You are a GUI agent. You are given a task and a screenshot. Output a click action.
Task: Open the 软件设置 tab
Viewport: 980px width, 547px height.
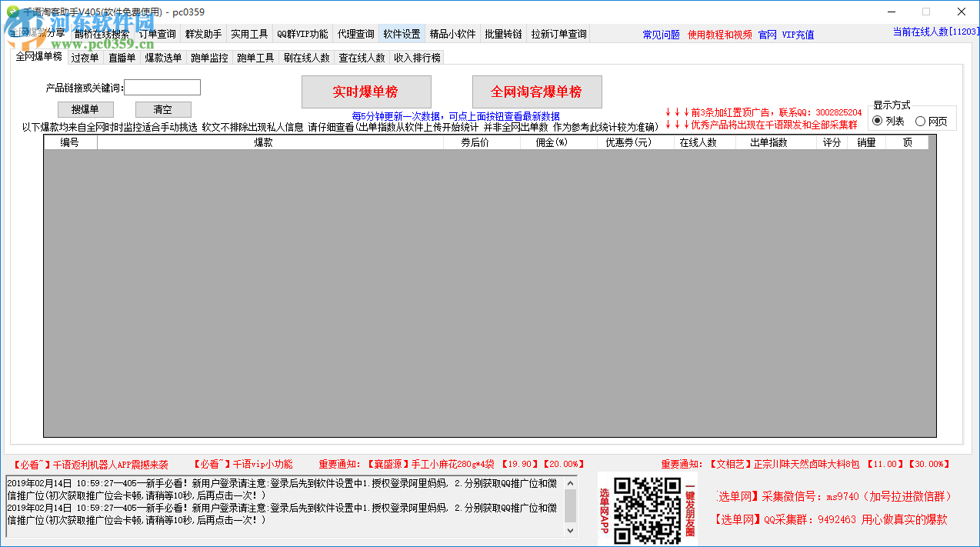click(x=402, y=34)
